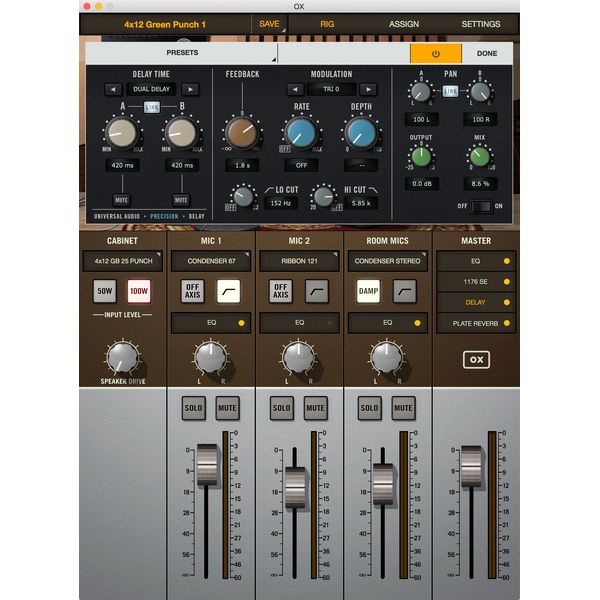Click the Speaker Drive knob
The width and height of the screenshot is (600, 600).
pos(122,357)
